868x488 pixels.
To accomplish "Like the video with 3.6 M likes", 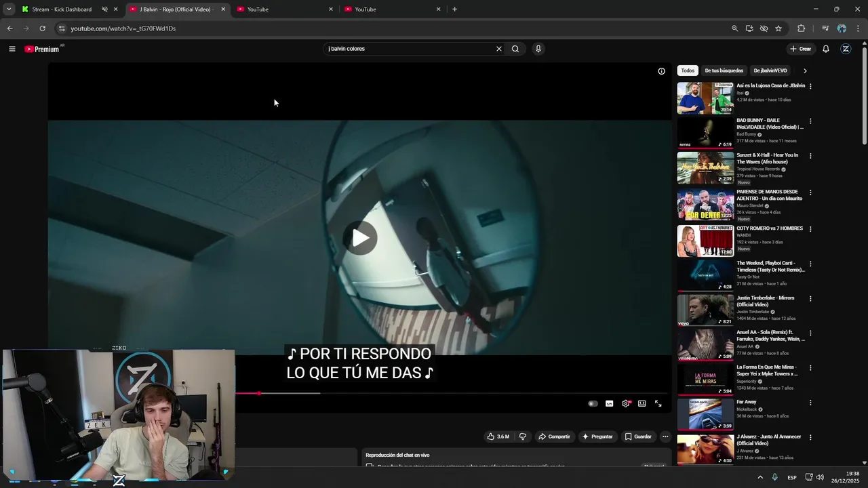I will click(x=498, y=436).
